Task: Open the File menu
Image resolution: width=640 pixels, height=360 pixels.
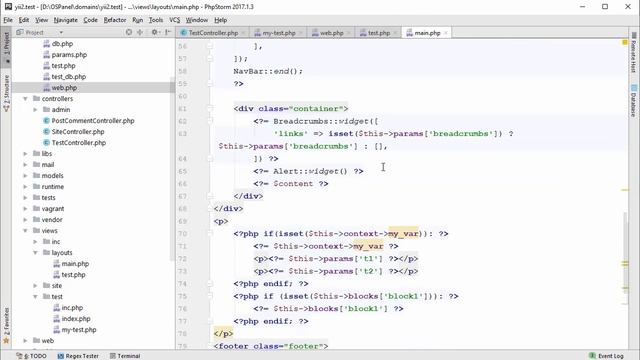Action: [x=8, y=20]
